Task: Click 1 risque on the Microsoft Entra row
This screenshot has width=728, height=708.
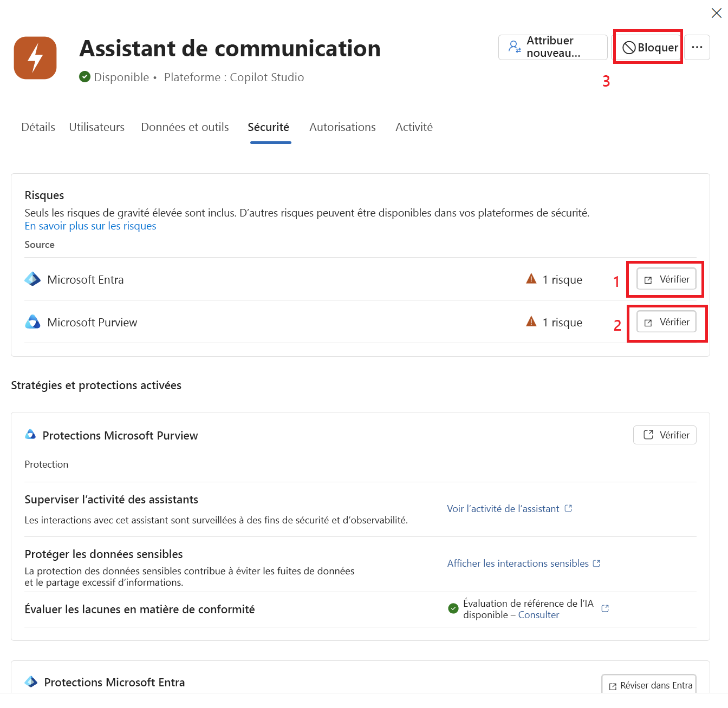Action: (562, 280)
